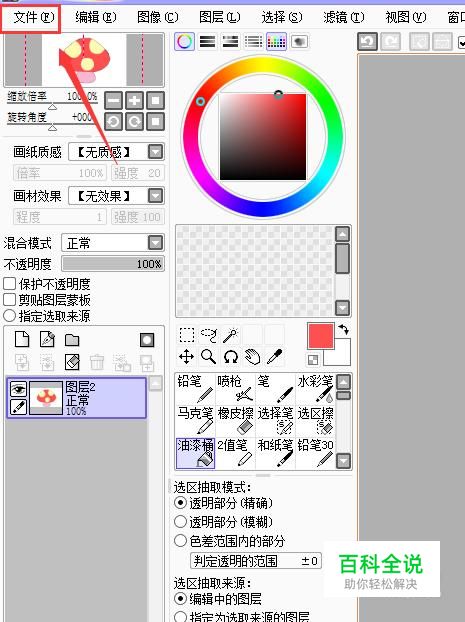The image size is (465, 622).
Task: Enable the 剪贴图层蒙板 checkbox
Action: 10,299
